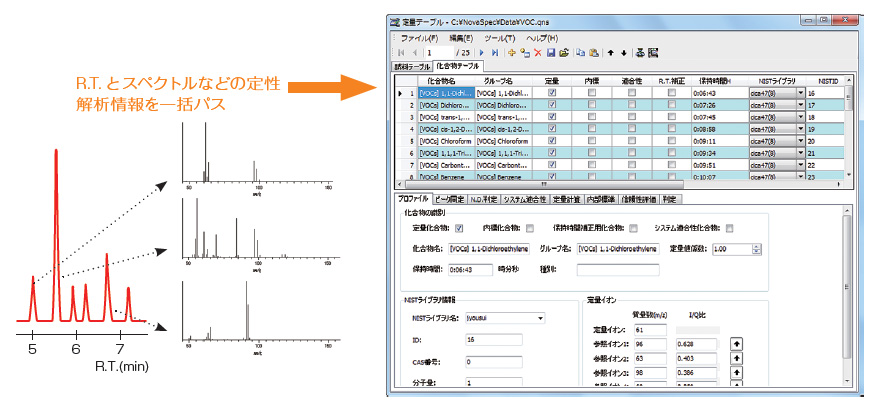Screen dimensions: 880x410
Task: Open the ファイル(F) menu
Action: tap(418, 37)
